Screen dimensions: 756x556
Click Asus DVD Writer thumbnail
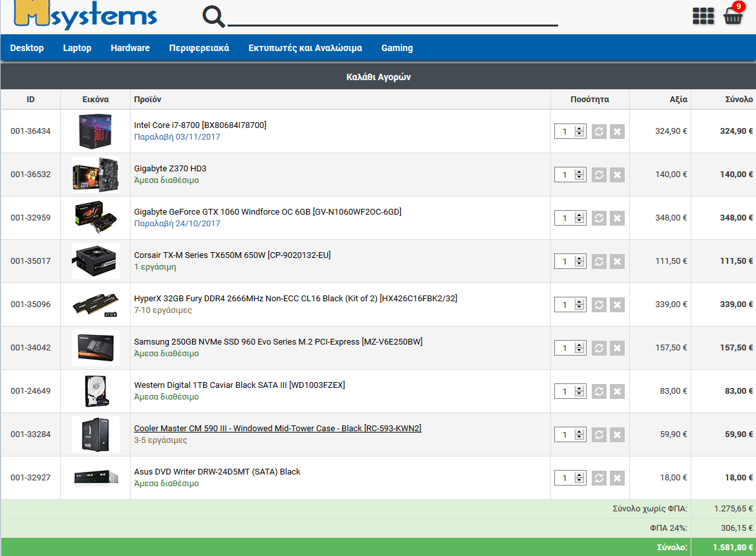point(96,478)
